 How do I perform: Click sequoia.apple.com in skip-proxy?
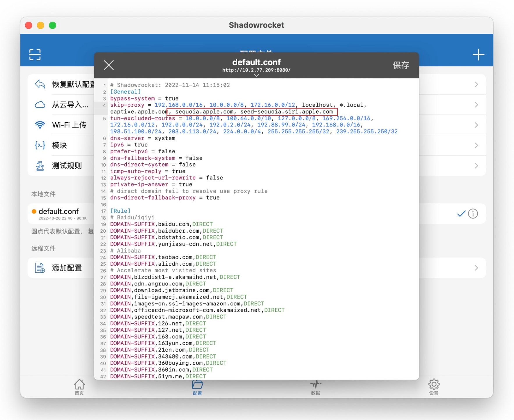tap(204, 112)
